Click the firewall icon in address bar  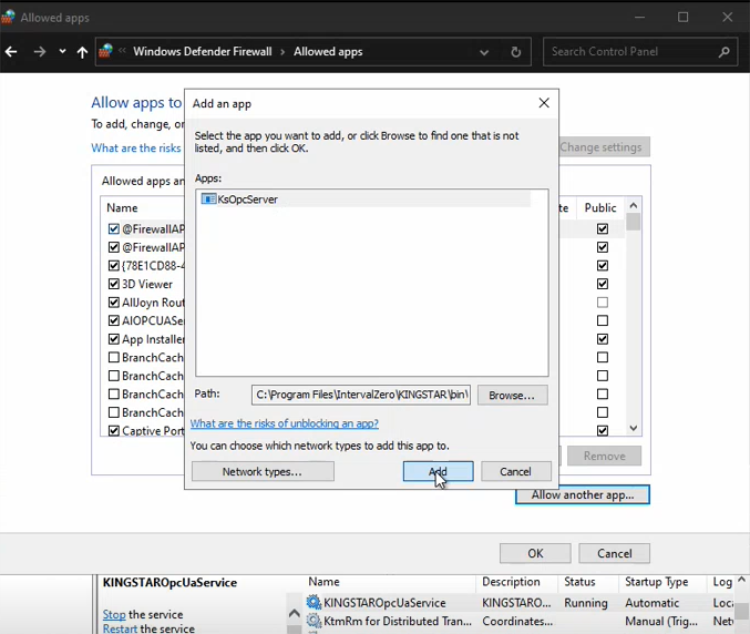point(105,51)
